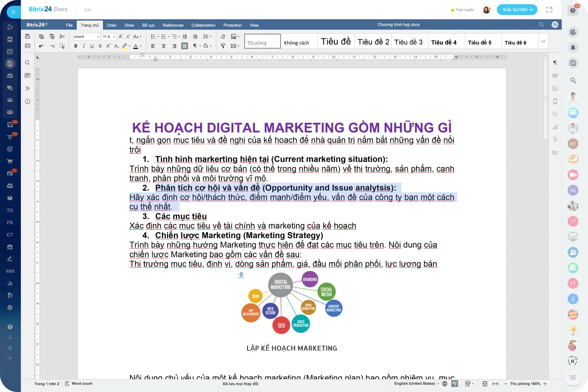588x392 pixels.
Task: Expand the styles gallery arrow
Action: coord(543,41)
